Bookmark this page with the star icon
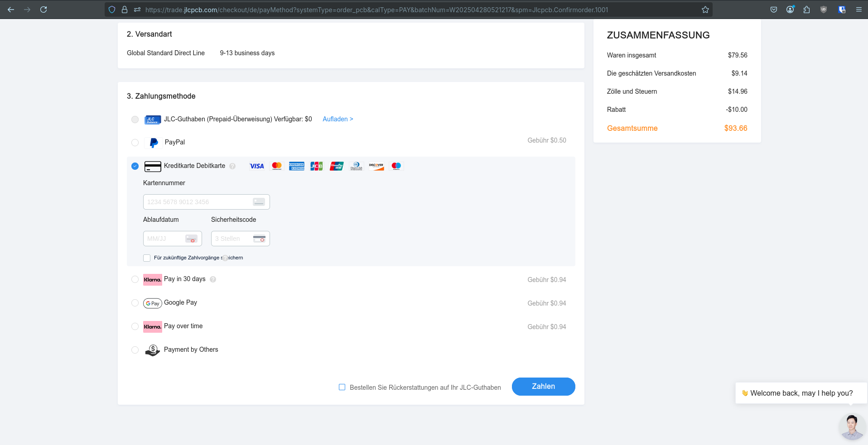Viewport: 868px width, 445px height. tap(705, 10)
